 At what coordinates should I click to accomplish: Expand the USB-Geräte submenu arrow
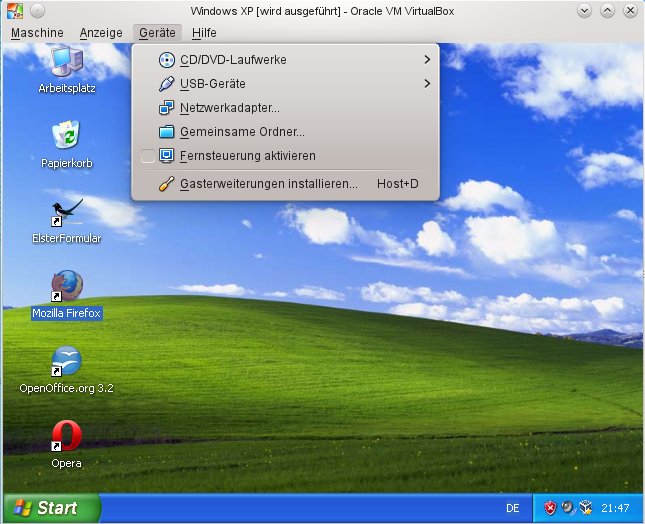pos(427,84)
